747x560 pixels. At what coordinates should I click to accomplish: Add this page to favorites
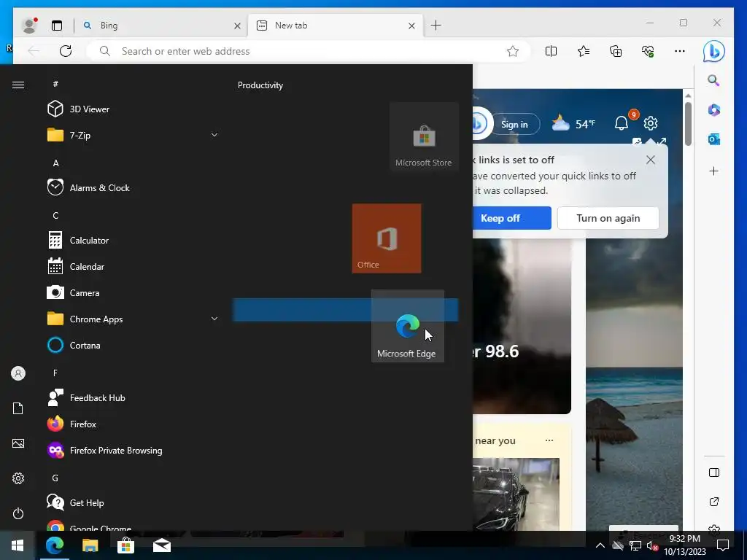513,51
